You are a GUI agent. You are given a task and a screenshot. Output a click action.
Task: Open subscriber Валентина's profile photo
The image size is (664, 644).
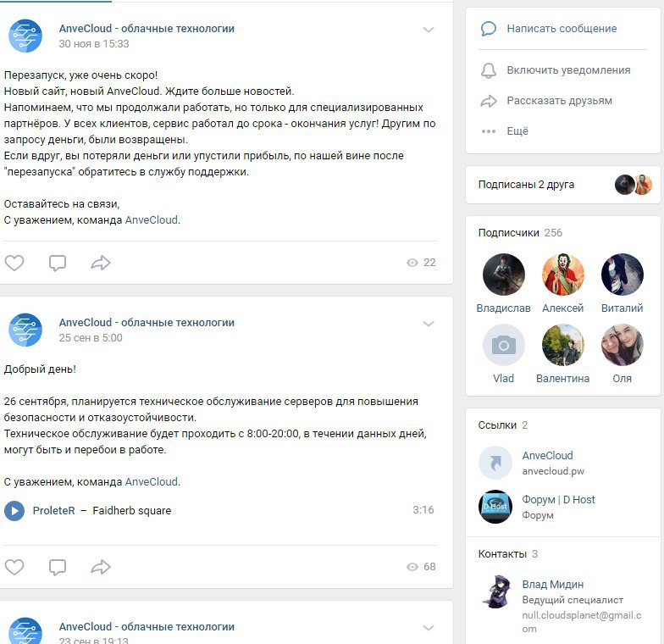coord(562,345)
